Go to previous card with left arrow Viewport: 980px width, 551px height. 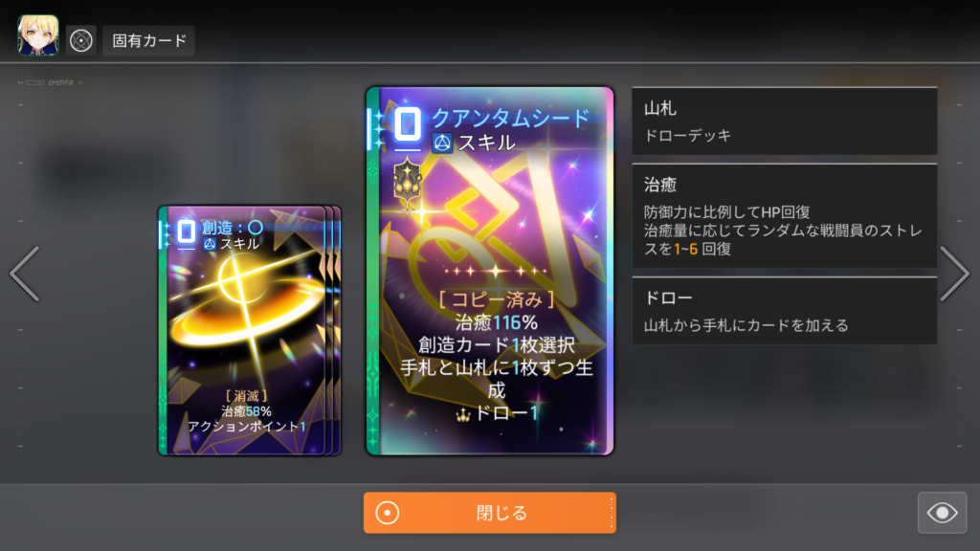pyautogui.click(x=25, y=274)
